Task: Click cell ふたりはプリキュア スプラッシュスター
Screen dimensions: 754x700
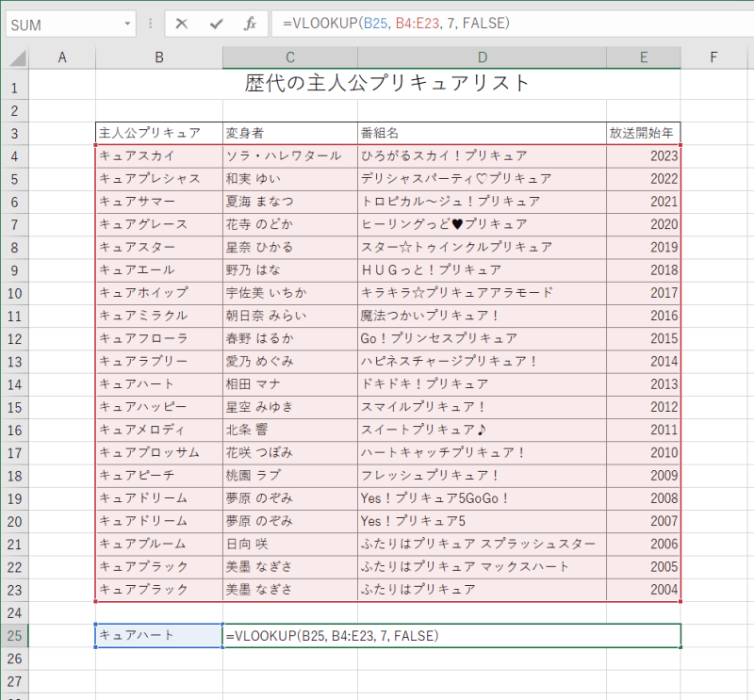Action: click(x=482, y=545)
